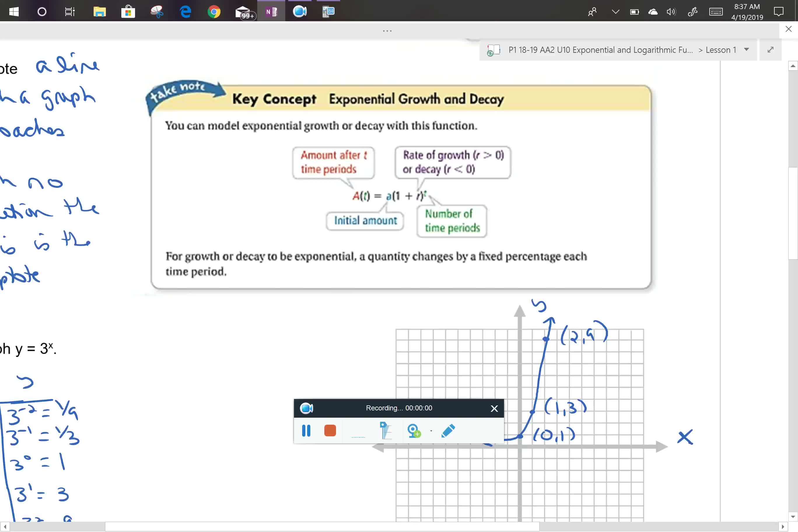Expand the Lesson 1 dropdown in navigation
The width and height of the screenshot is (798, 532).
click(747, 50)
